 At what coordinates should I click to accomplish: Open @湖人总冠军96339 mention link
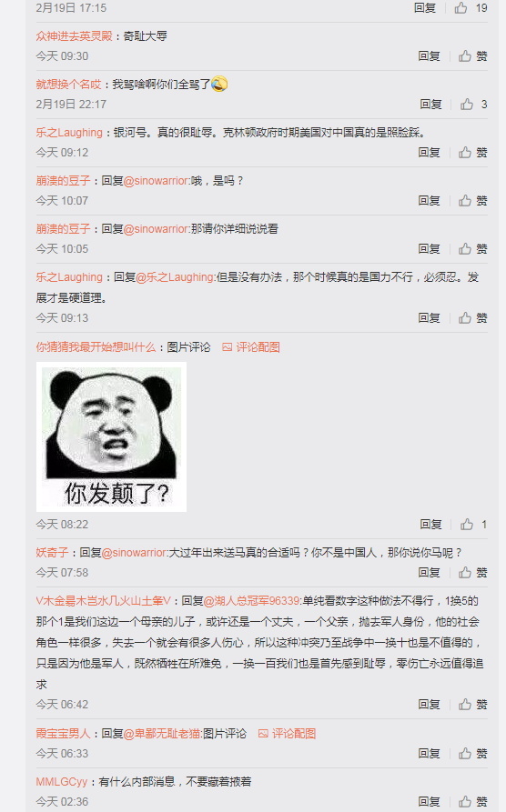point(252,601)
